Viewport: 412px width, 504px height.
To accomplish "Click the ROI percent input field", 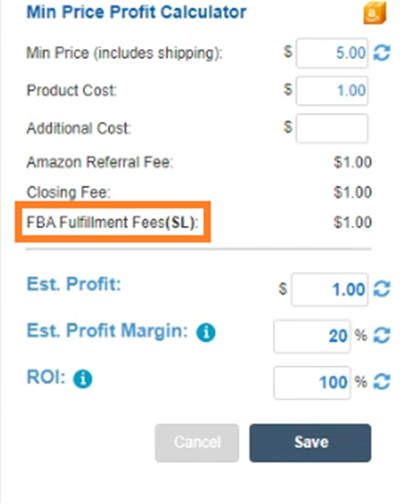I will click(312, 383).
